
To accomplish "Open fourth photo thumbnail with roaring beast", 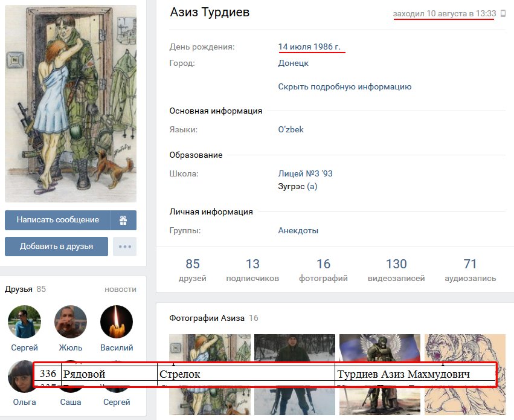I will tap(465, 375).
